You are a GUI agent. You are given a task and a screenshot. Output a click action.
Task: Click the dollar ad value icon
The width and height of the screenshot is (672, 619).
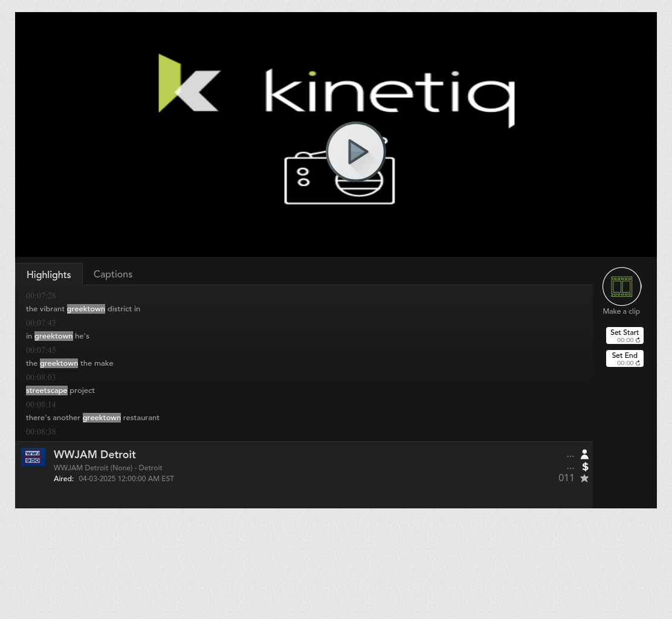pyautogui.click(x=585, y=467)
